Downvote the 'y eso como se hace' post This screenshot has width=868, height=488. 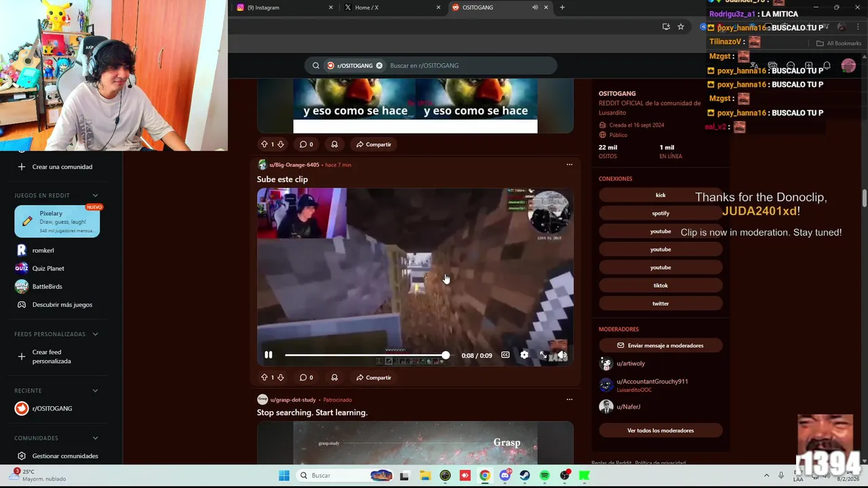coord(281,144)
